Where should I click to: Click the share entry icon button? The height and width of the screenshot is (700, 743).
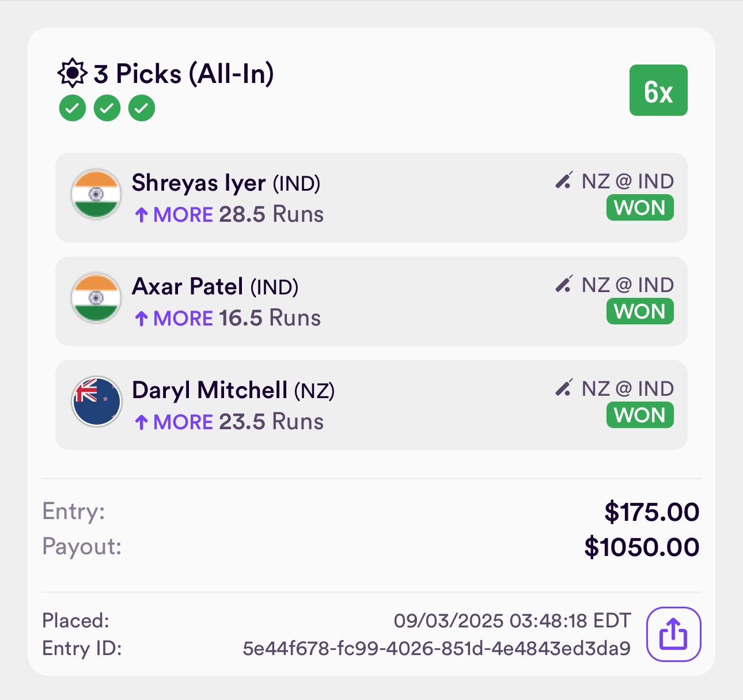point(674,634)
